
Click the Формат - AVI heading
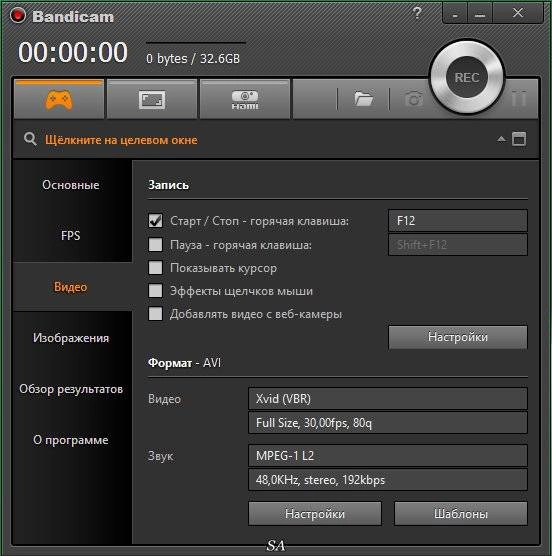click(184, 363)
